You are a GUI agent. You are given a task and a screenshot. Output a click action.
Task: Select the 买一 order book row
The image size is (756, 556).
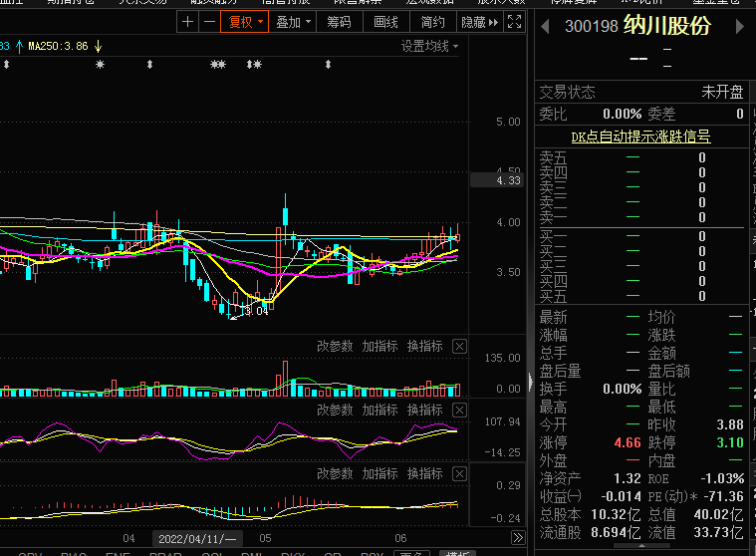(641, 236)
